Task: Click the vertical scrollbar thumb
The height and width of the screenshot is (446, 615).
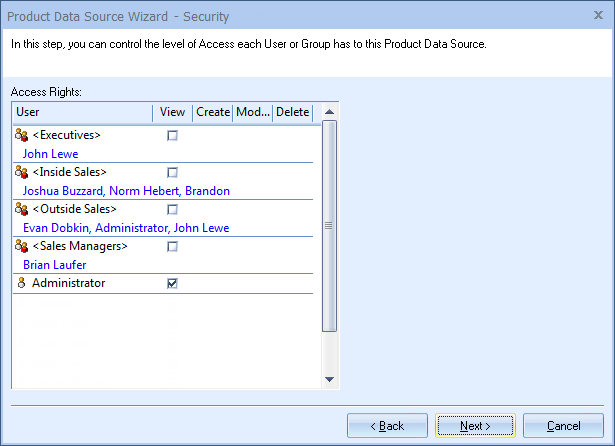Action: click(330, 225)
